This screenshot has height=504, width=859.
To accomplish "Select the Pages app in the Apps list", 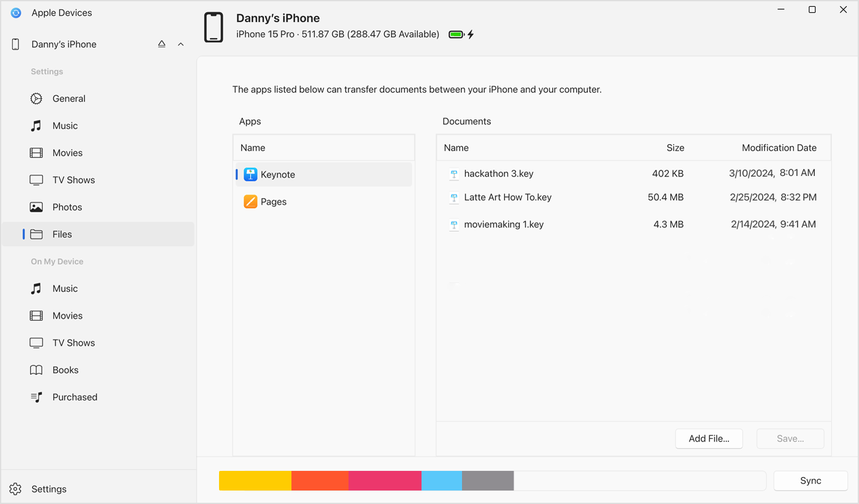I will (273, 201).
